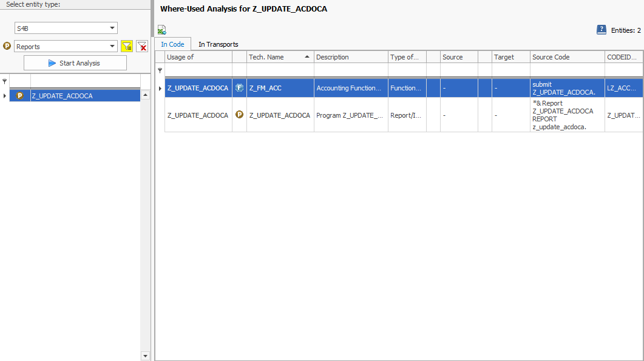644x361 pixels.
Task: Click the Usage of column header
Action: [x=198, y=57]
